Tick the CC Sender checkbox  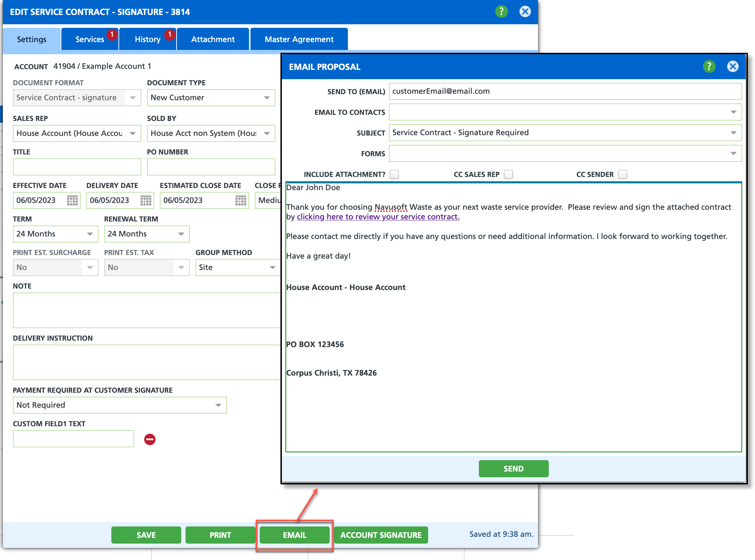(623, 174)
